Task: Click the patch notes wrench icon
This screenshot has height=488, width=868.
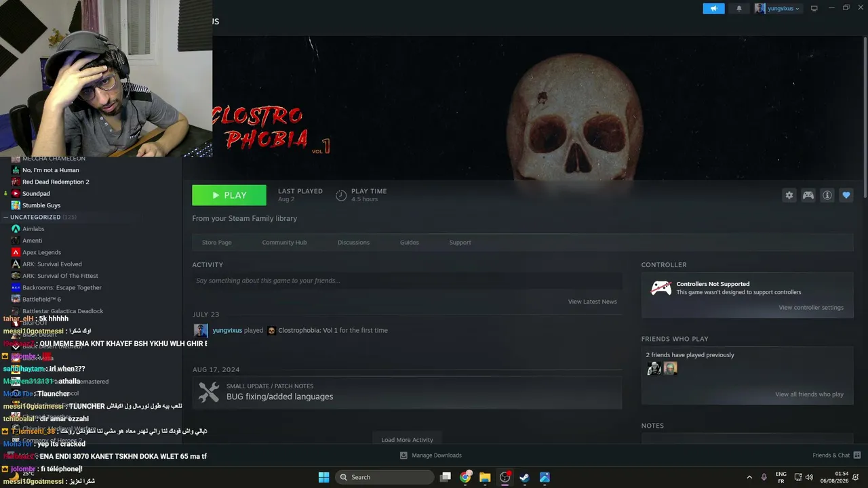Action: pyautogui.click(x=209, y=392)
